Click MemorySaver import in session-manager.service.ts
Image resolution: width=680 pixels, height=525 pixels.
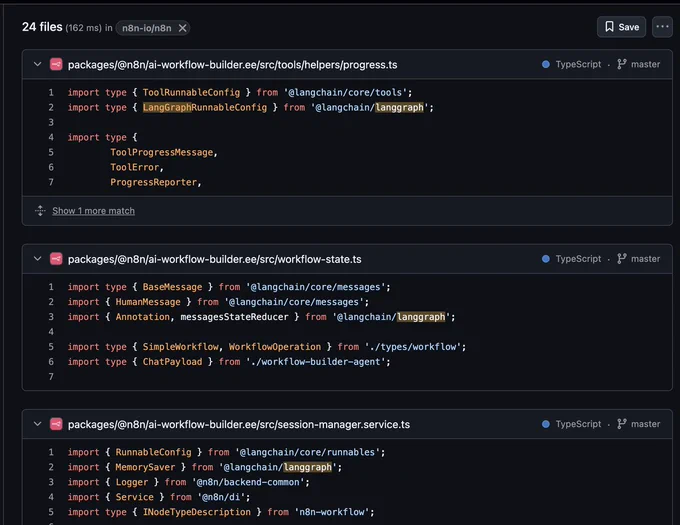pos(145,467)
